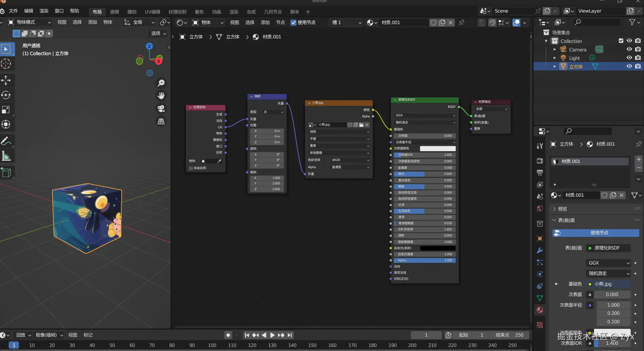644x351 pixels.
Task: Switch to the UV编辑 workspace tab
Action: point(152,12)
